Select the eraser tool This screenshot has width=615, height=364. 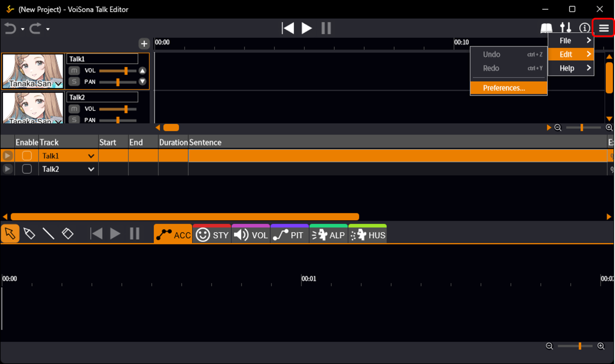[68, 234]
